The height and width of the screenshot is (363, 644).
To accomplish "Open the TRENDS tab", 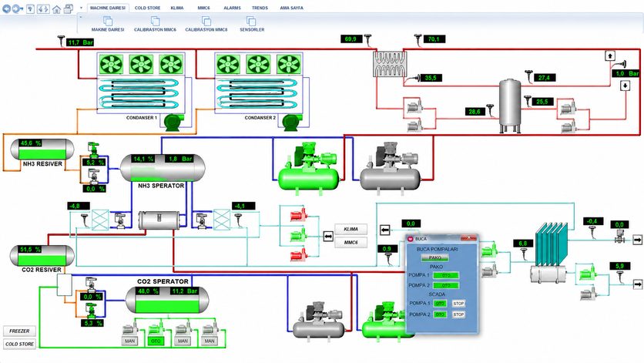I will click(x=260, y=8).
